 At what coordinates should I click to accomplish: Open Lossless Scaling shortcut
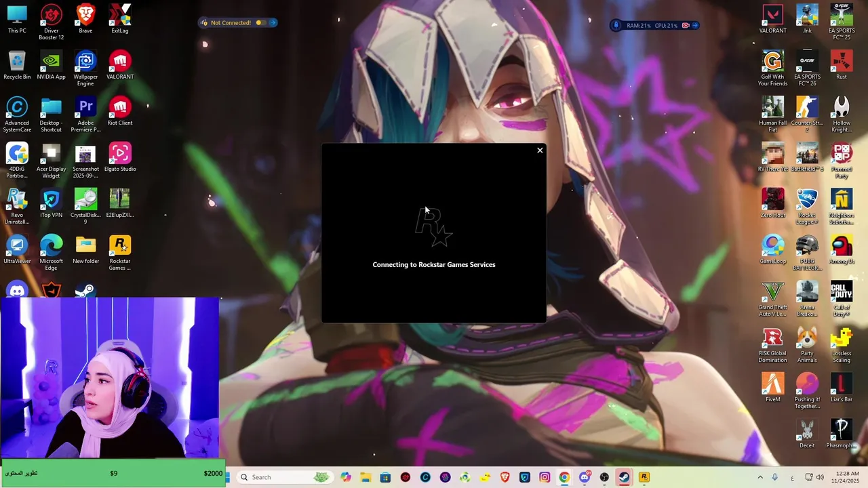pos(842,345)
